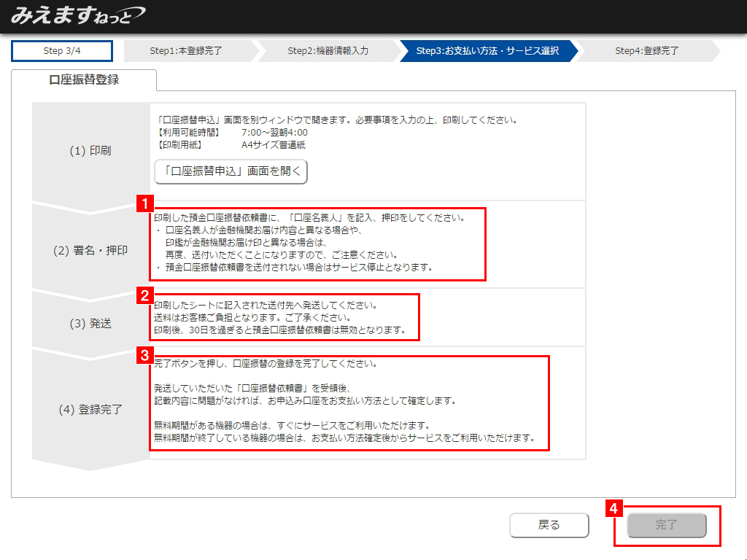Select Step2:機器情報入力 in the progress bar
Screen dimensions: 747x560
(x=328, y=51)
